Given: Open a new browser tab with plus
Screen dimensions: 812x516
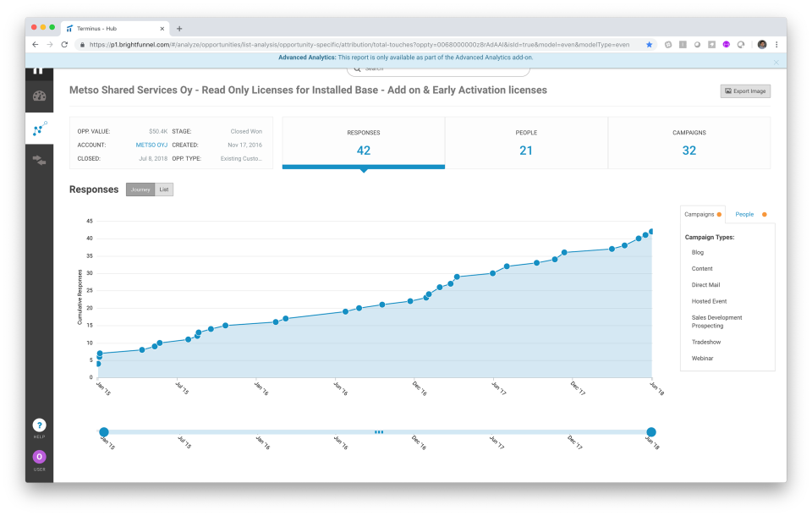Looking at the screenshot, I should click(x=179, y=29).
